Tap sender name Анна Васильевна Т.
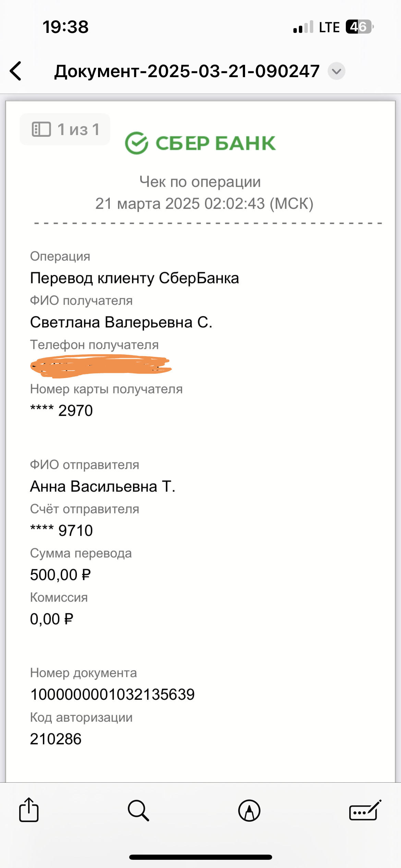Viewport: 401px width, 868px height. (x=102, y=486)
